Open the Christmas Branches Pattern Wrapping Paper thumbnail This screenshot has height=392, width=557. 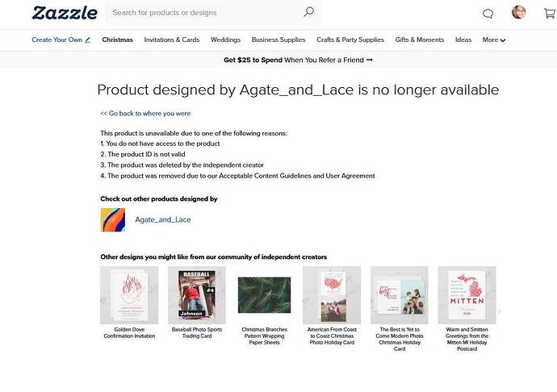264,295
